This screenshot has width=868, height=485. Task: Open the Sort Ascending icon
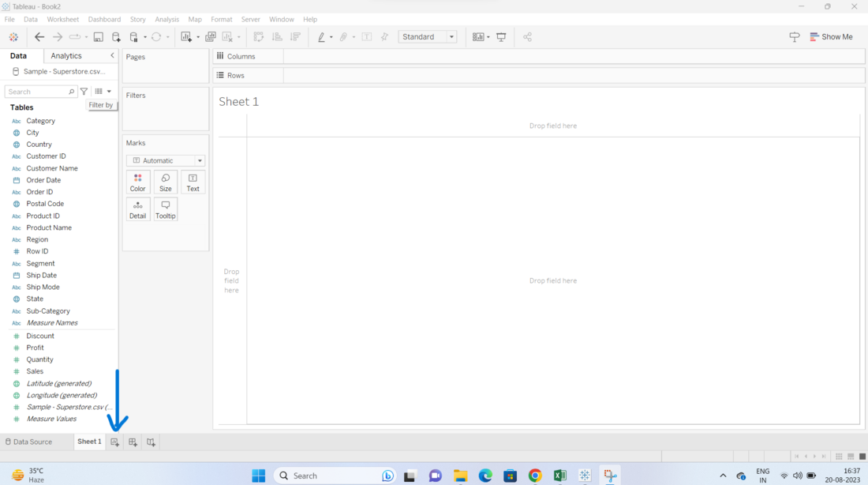click(276, 36)
